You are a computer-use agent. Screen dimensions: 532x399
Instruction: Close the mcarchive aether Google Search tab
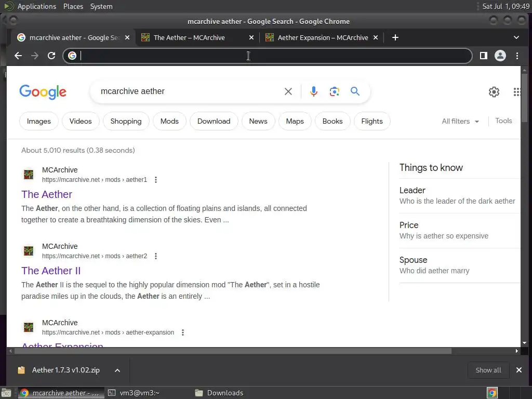[x=127, y=37]
